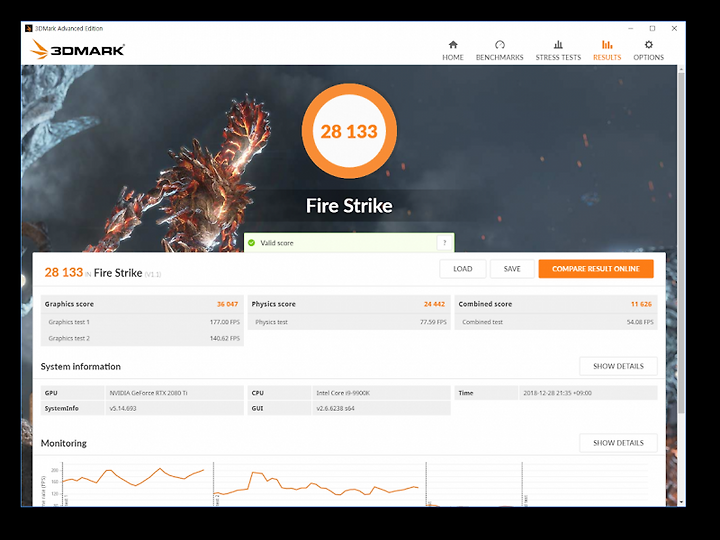720x540 pixels.
Task: Click the Combined score value 11 626
Action: pyautogui.click(x=641, y=304)
